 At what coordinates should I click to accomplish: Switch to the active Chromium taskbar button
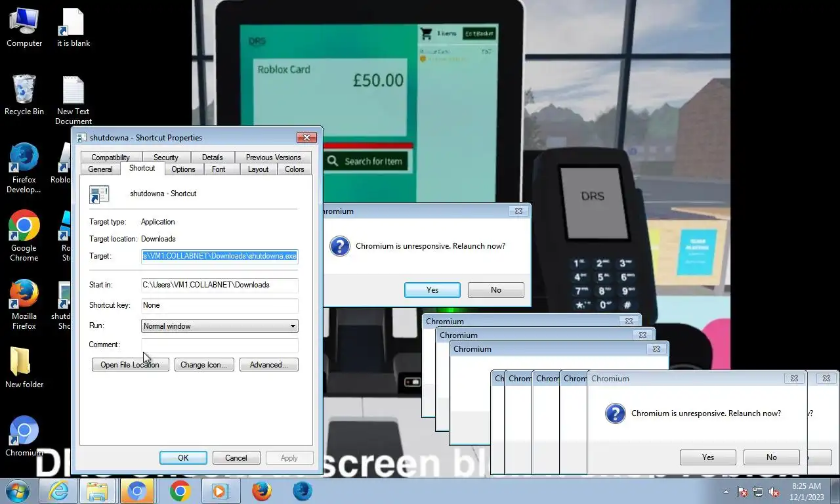[136, 491]
